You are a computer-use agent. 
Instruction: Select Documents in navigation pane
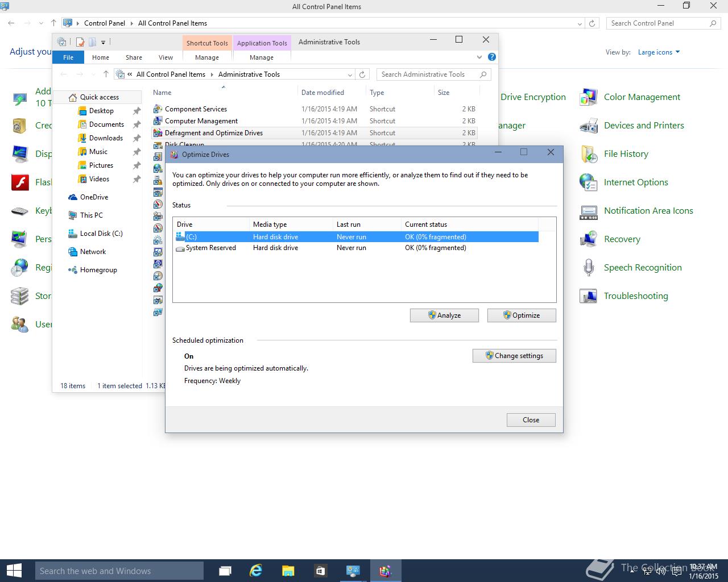pos(106,124)
